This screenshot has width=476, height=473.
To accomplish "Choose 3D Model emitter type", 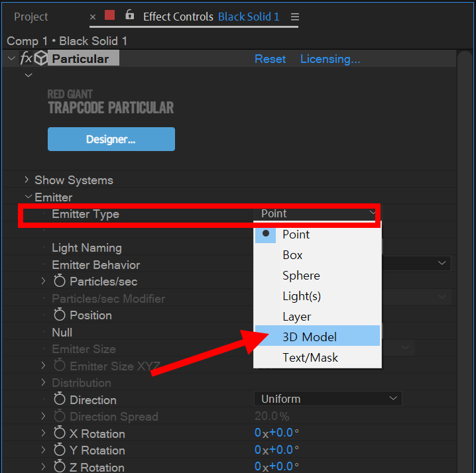I will click(318, 337).
